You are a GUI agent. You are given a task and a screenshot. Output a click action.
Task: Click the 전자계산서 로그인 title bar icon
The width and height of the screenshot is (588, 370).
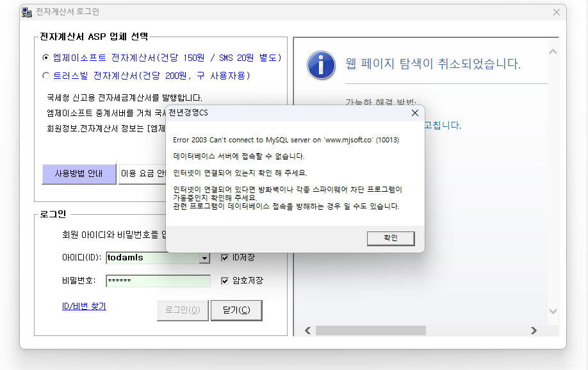(27, 12)
